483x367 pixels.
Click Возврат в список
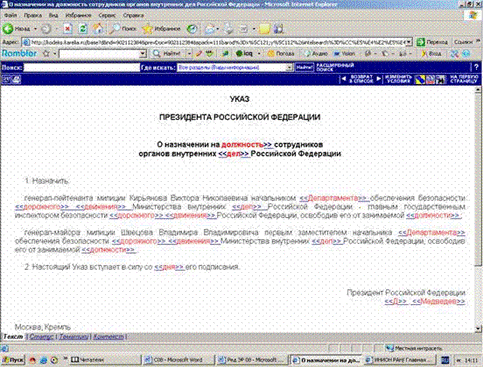coord(361,79)
